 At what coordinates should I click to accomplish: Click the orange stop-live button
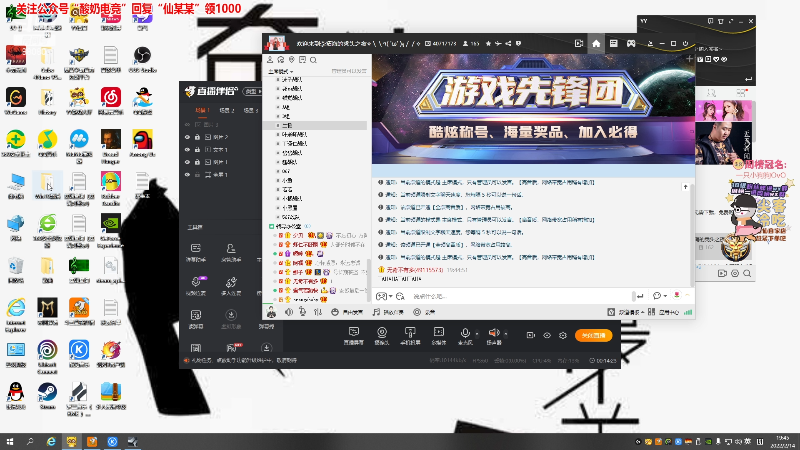593,335
